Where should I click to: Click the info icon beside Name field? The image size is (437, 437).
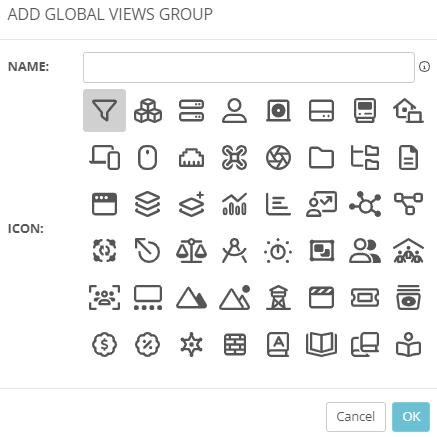(424, 67)
